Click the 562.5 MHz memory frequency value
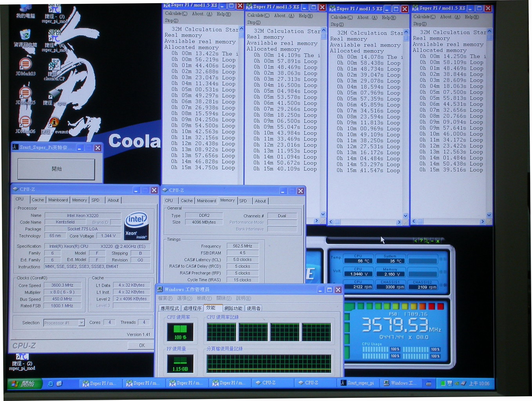The image size is (532, 401). [242, 246]
